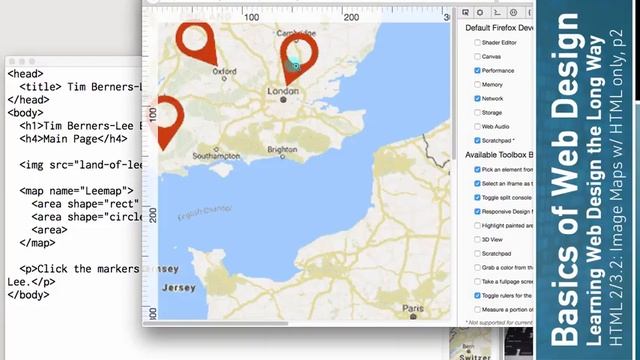Image resolution: width=640 pixels, height=360 pixels.
Task: Click the 'Available Toolbox B' section heading
Action: (x=499, y=155)
